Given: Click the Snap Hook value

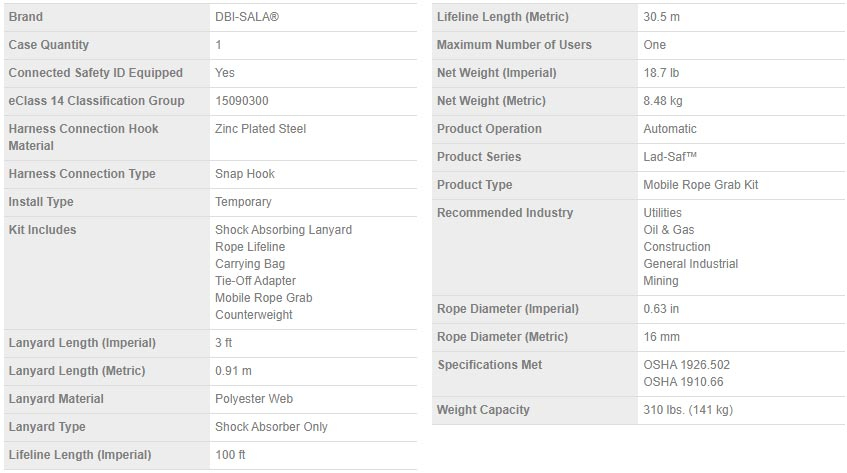Looking at the screenshot, I should [245, 174].
